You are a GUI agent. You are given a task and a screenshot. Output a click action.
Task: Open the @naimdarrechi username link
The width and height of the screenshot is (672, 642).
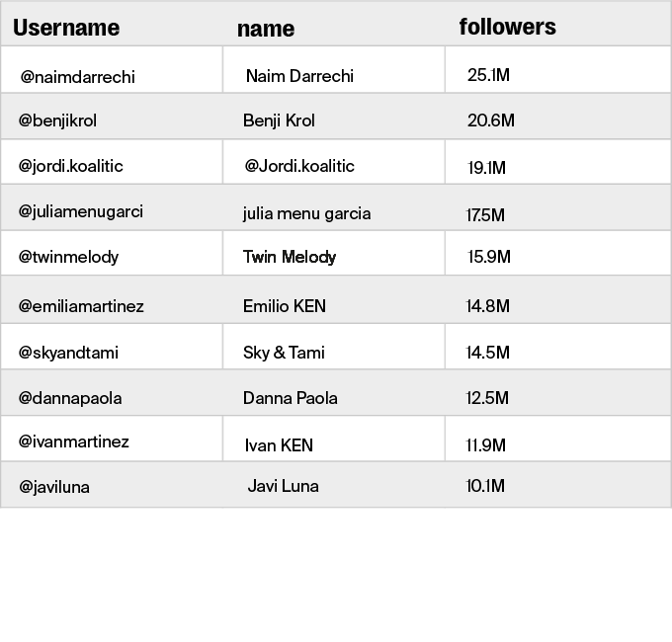click(x=78, y=77)
